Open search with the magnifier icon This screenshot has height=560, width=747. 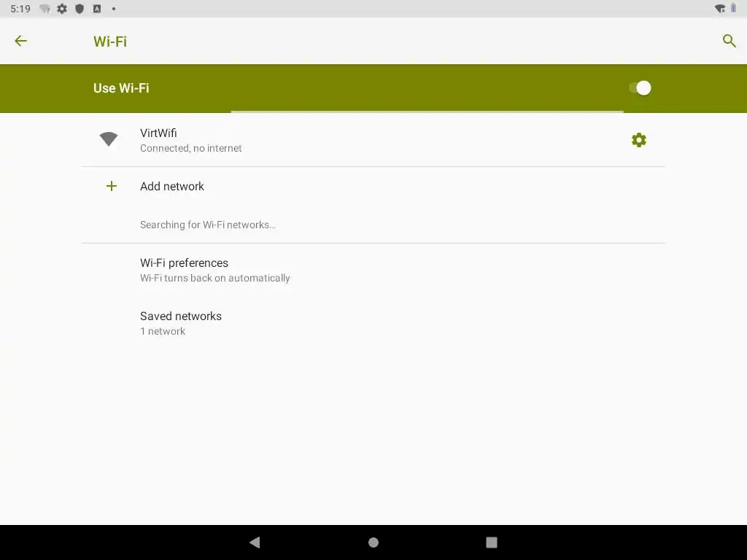pyautogui.click(x=729, y=41)
